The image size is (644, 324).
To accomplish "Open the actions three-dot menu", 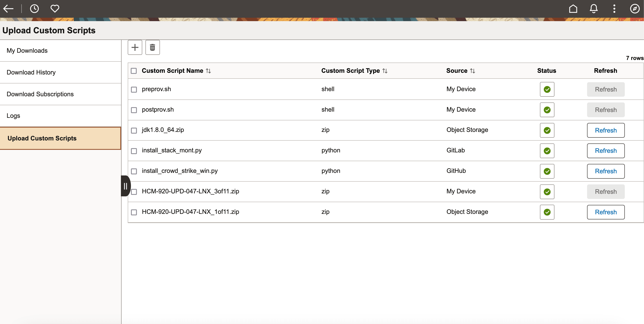I will pyautogui.click(x=614, y=9).
